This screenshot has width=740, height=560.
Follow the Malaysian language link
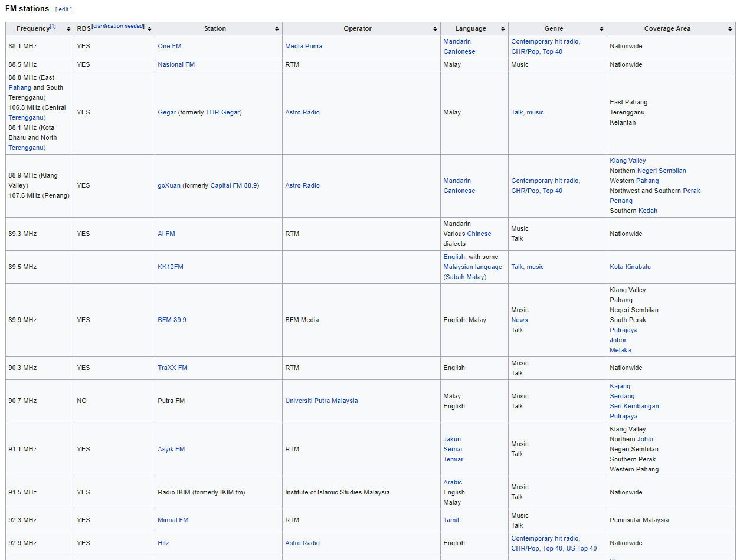tap(473, 267)
